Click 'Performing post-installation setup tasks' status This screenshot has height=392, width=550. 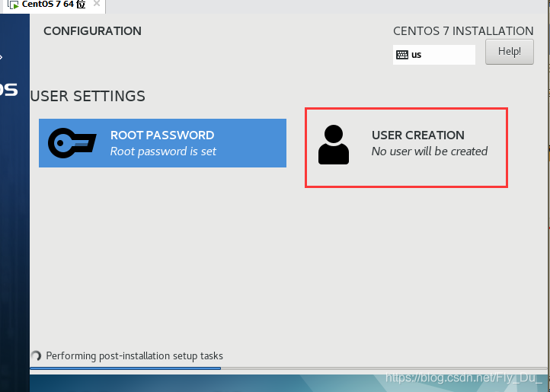(134, 356)
